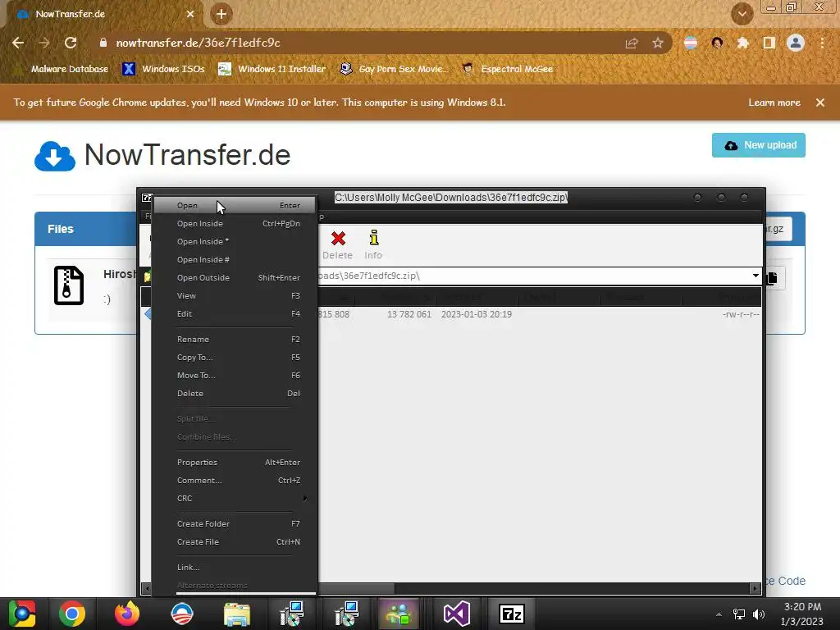The width and height of the screenshot is (840, 630).
Task: Reload the current page
Action: click(71, 43)
